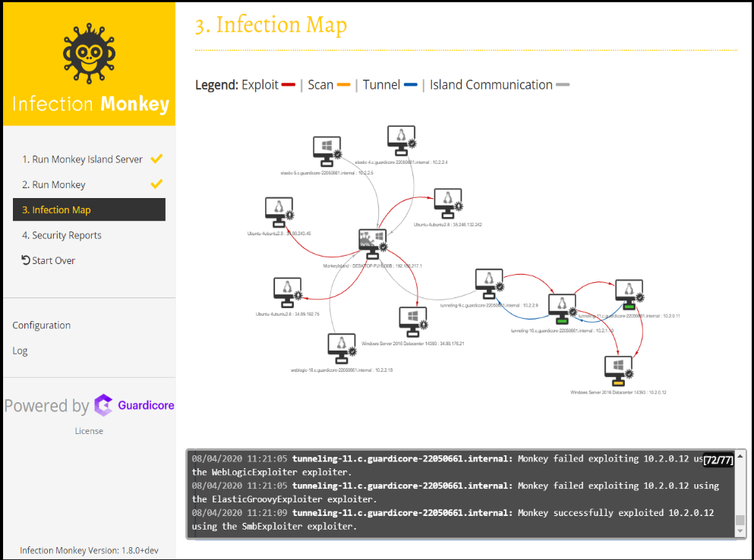This screenshot has height=560, width=754.
Task: Select Windows Server node 10.2.0.12
Action: (x=619, y=370)
